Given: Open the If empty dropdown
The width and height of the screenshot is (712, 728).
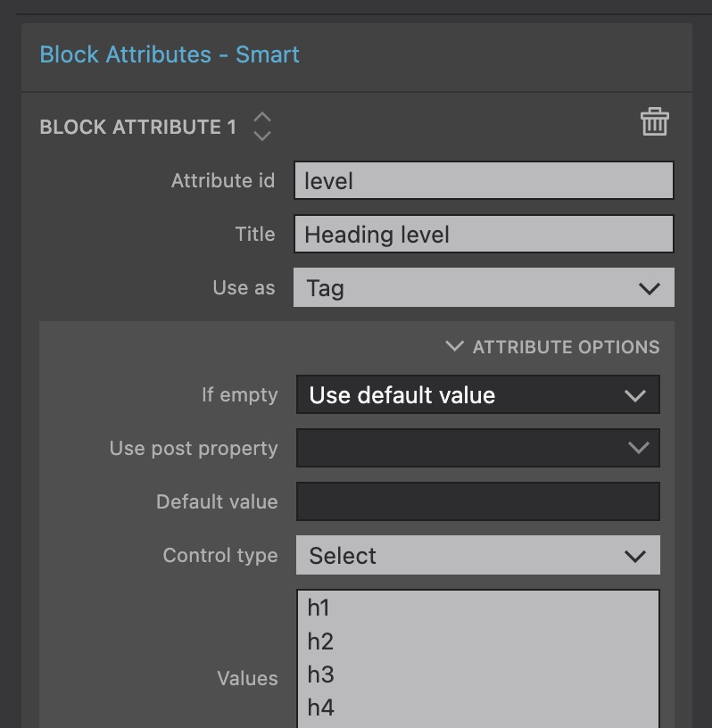Looking at the screenshot, I should point(478,394).
